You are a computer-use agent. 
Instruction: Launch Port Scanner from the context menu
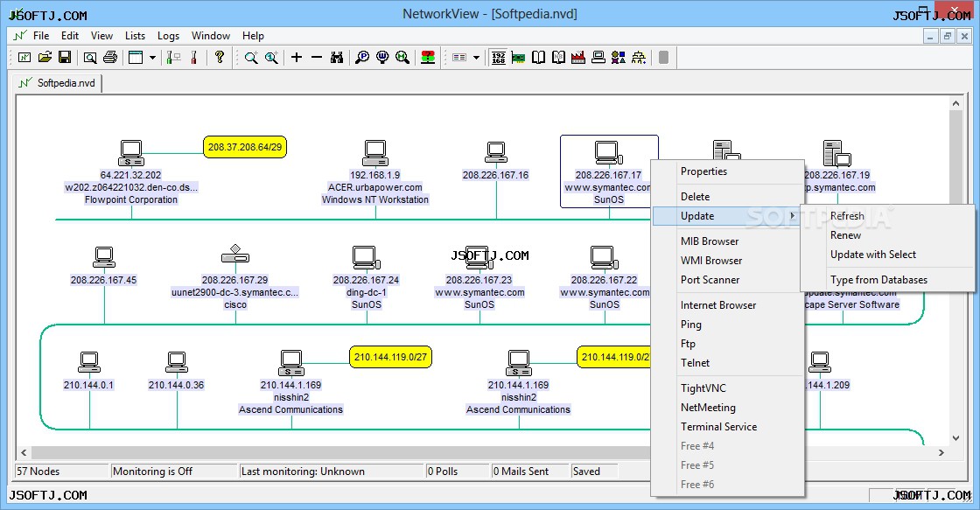pyautogui.click(x=727, y=279)
